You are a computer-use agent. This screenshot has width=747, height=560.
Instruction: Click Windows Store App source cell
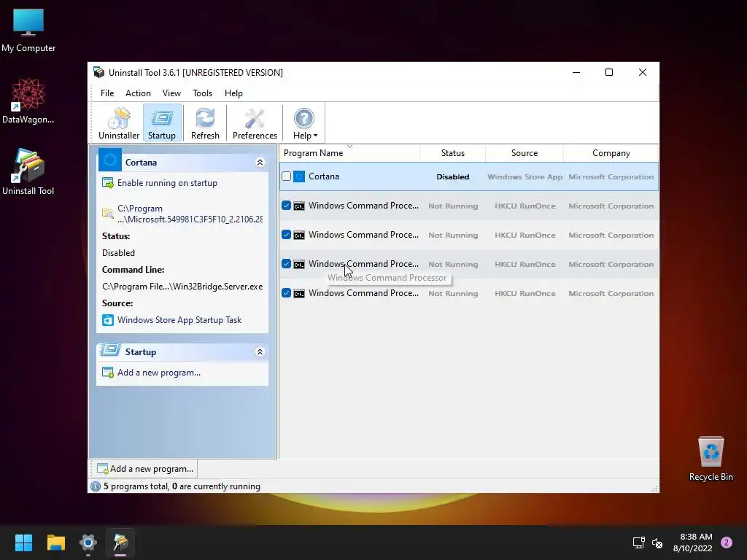coord(525,176)
